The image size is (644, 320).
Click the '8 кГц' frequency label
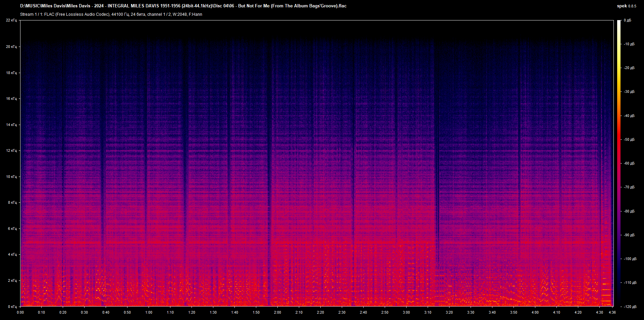pyautogui.click(x=12, y=202)
